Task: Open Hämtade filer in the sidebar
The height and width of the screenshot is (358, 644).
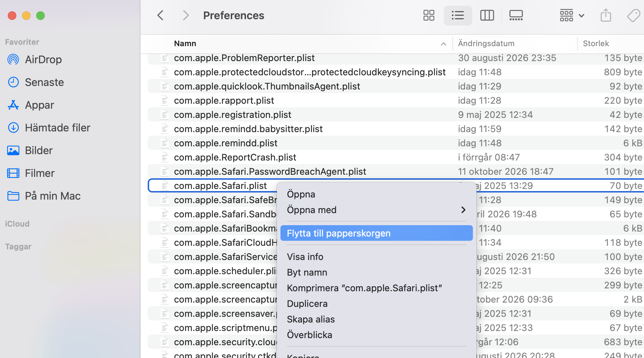Action: coord(49,128)
